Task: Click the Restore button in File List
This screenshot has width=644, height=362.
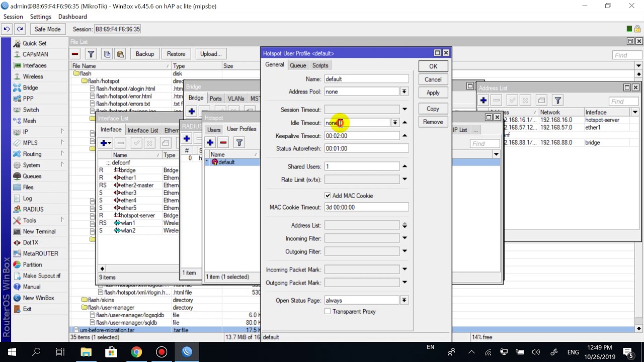Action: [x=176, y=54]
